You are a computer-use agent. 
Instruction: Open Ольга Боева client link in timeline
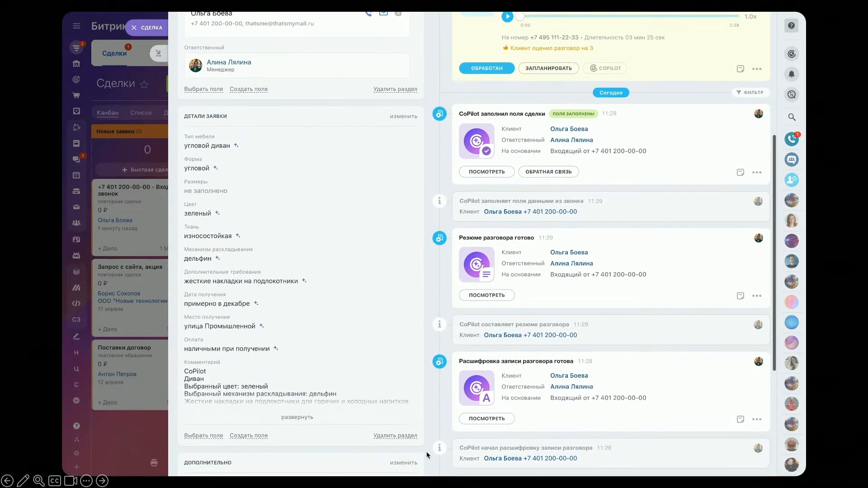pyautogui.click(x=569, y=129)
